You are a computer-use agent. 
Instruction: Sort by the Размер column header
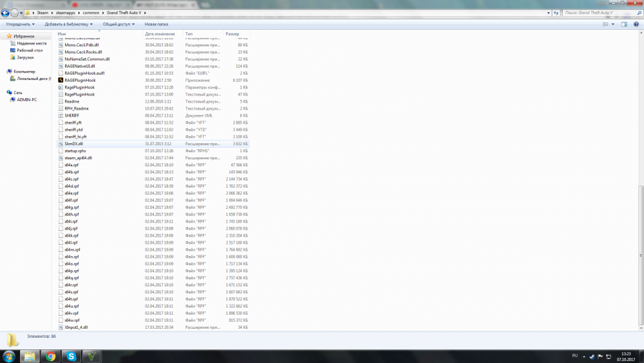click(232, 34)
